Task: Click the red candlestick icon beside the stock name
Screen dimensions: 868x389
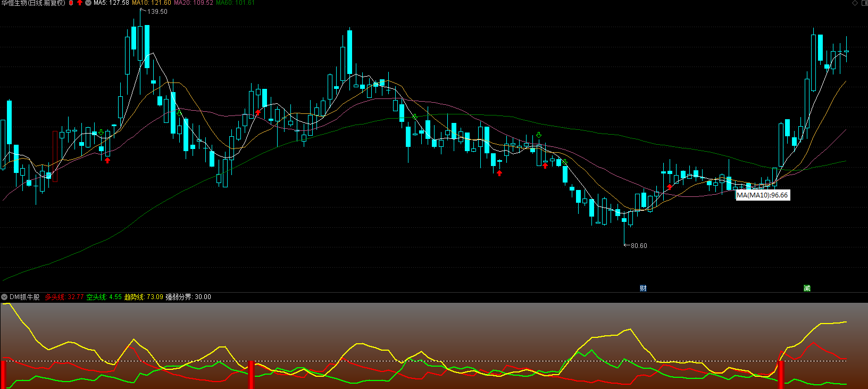Action: pyautogui.click(x=71, y=3)
